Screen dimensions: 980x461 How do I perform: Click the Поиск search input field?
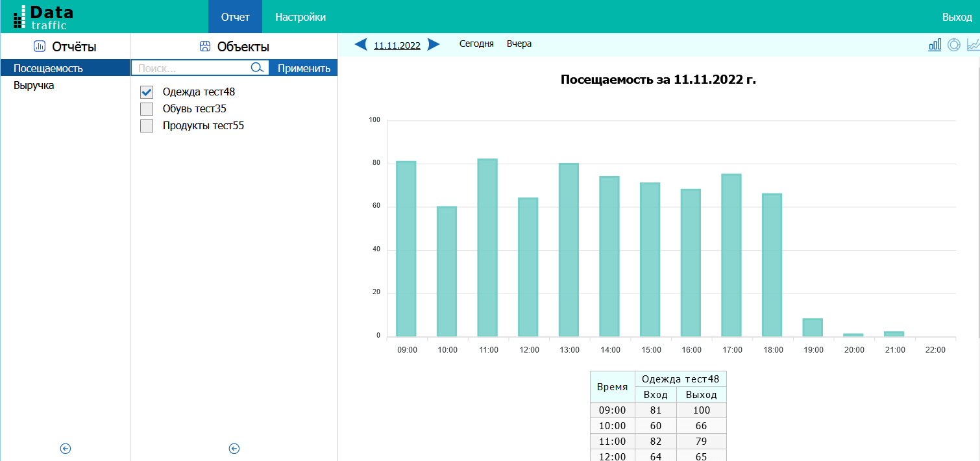tap(191, 68)
